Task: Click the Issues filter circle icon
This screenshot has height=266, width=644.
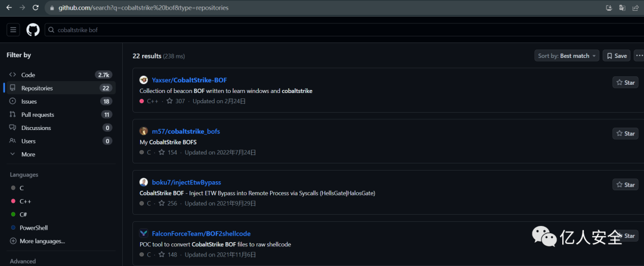Action: click(13, 101)
